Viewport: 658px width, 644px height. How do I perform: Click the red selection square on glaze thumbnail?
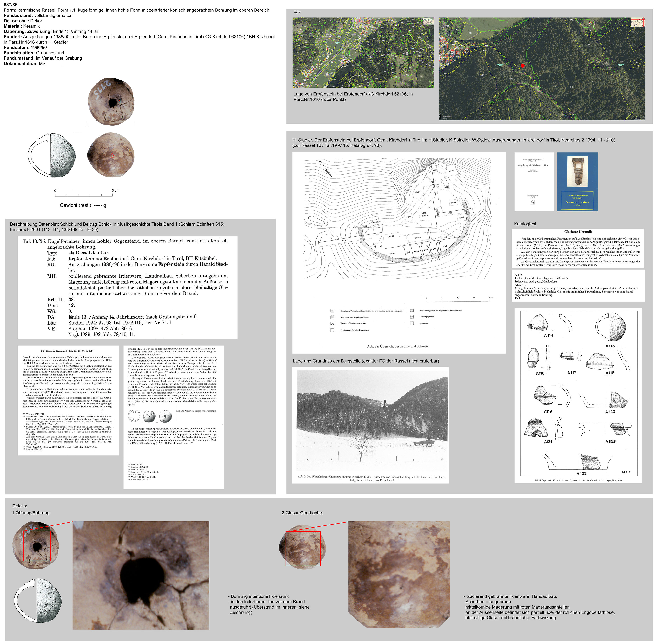(x=303, y=549)
